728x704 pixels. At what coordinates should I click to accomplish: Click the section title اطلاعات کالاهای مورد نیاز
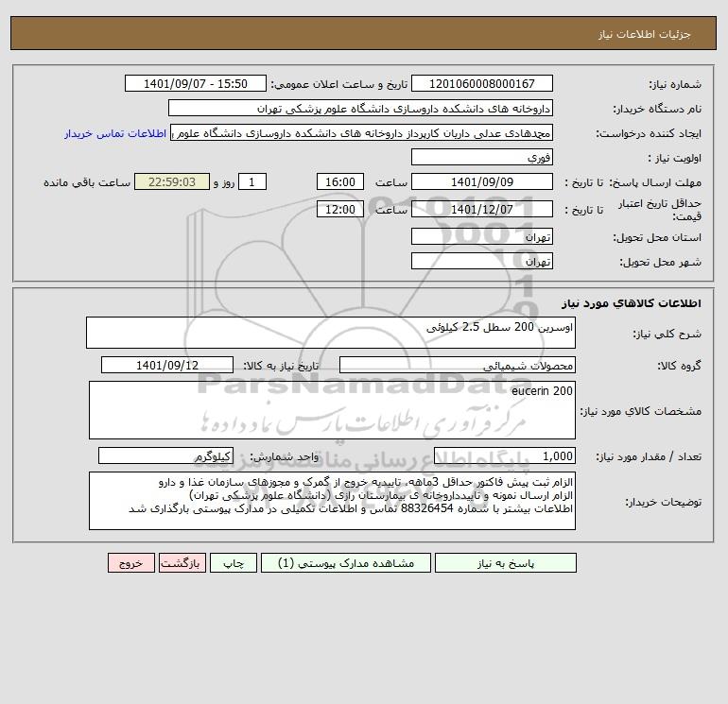632,303
